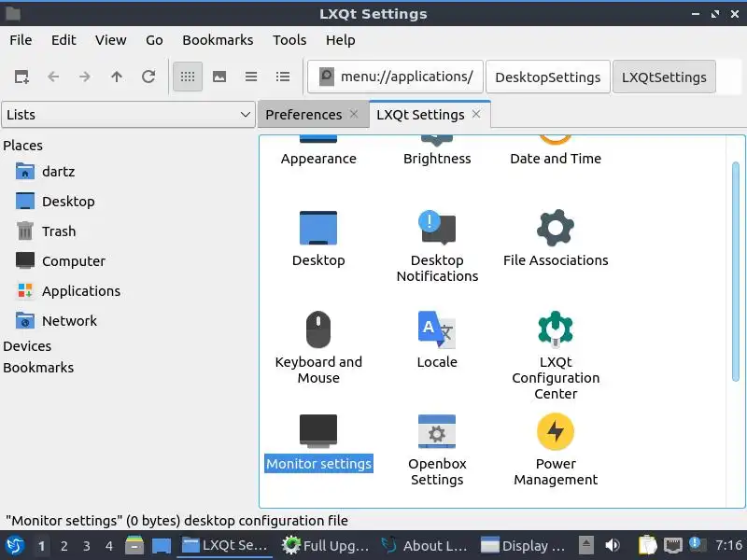747x560 pixels.
Task: Go back with the left arrow
Action: tap(53, 77)
